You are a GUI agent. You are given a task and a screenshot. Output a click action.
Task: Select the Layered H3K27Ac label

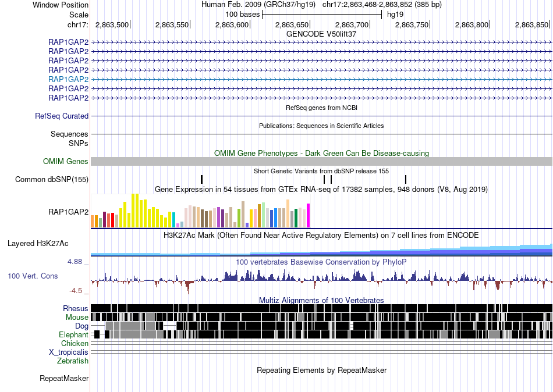(x=38, y=244)
